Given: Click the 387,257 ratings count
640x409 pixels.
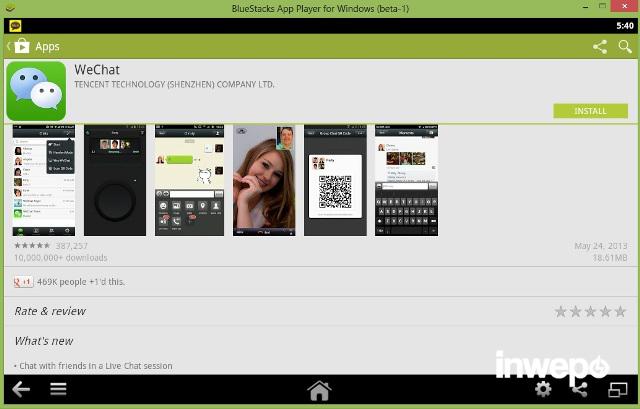Looking at the screenshot, I should coord(71,246).
